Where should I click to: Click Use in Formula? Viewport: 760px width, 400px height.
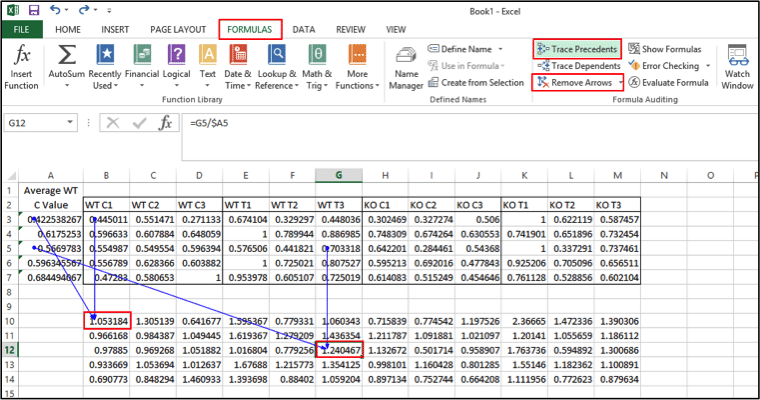464,65
